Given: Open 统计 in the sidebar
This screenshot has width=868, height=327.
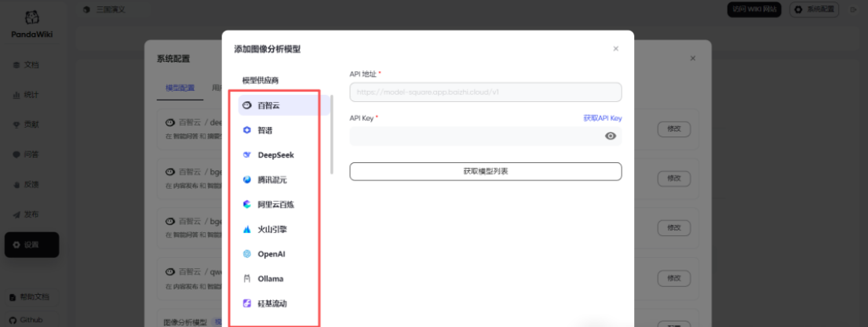Looking at the screenshot, I should point(31,95).
